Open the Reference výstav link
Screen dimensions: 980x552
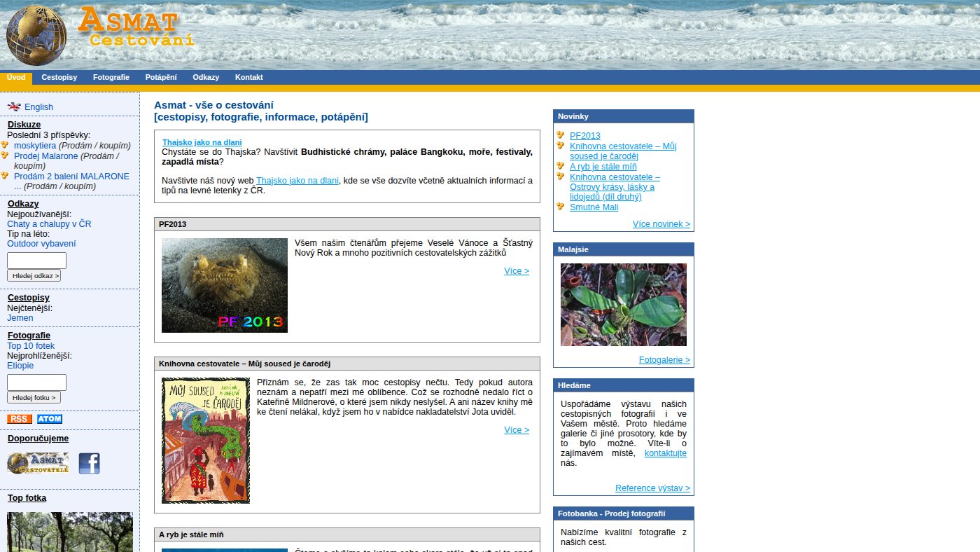(652, 488)
